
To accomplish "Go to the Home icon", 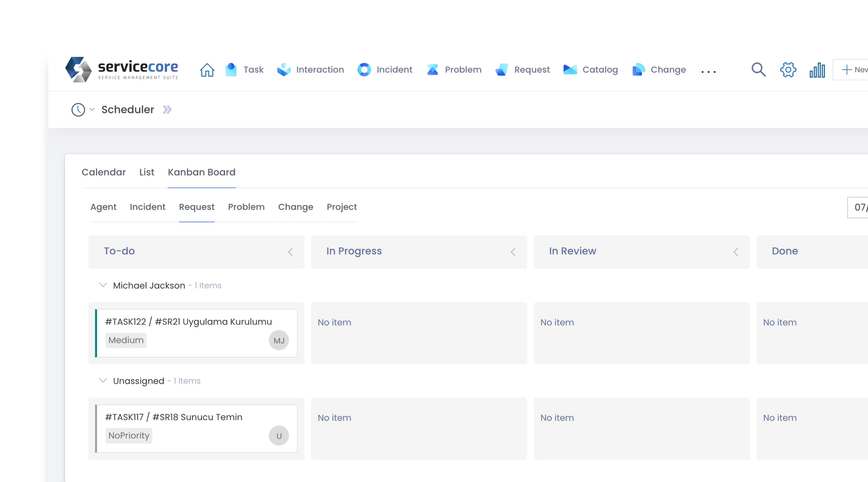I will tap(207, 70).
